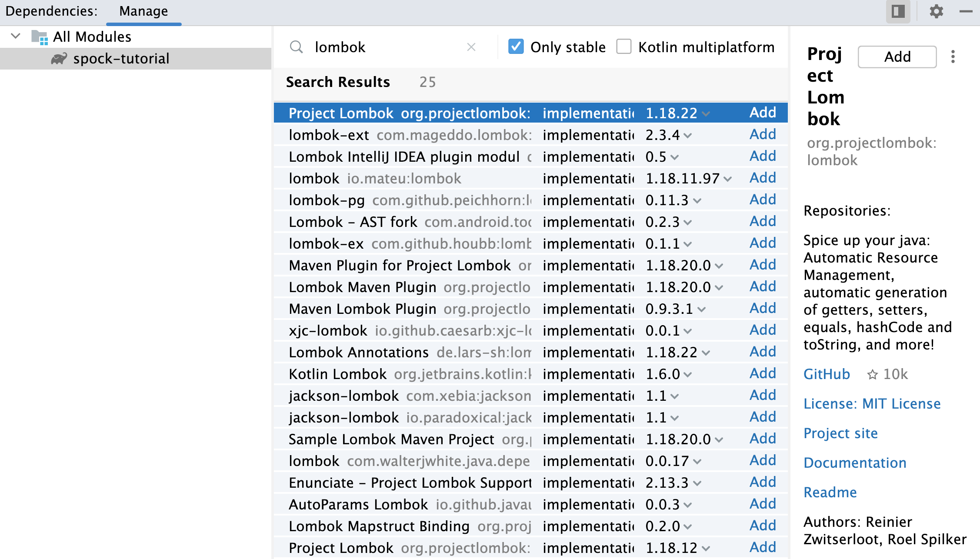Open version dropdown 1.18.11.97 for io.mateu lombok

click(727, 179)
